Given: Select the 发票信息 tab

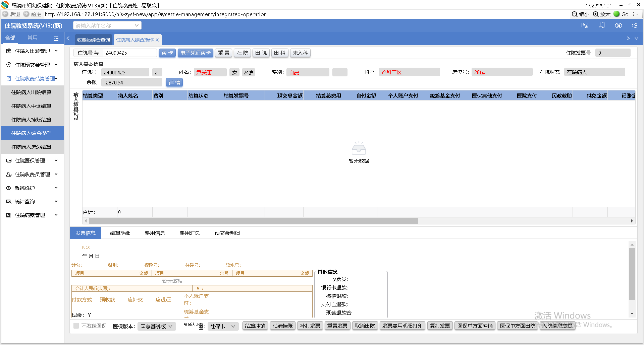Looking at the screenshot, I should [x=86, y=233].
